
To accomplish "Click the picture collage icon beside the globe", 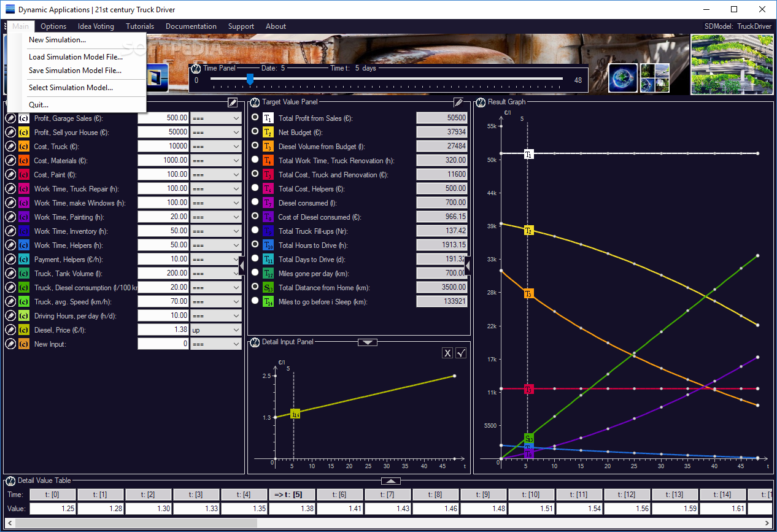I will [654, 78].
